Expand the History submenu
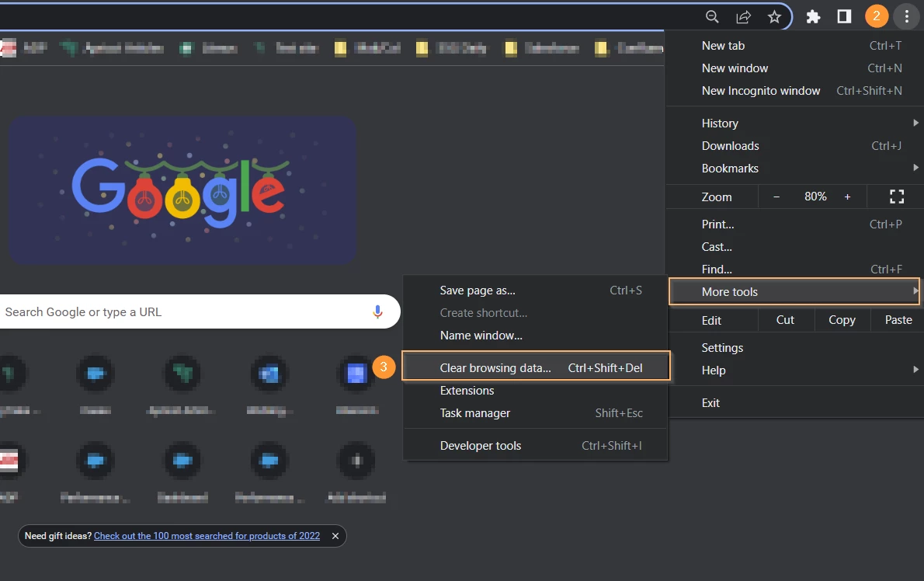Screen dimensions: 924x581 click(x=794, y=124)
